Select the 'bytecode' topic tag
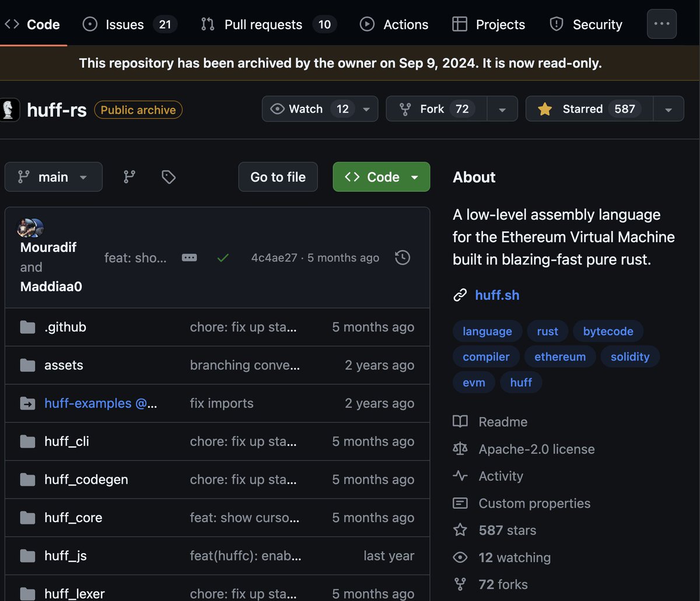This screenshot has width=700, height=601. (608, 331)
